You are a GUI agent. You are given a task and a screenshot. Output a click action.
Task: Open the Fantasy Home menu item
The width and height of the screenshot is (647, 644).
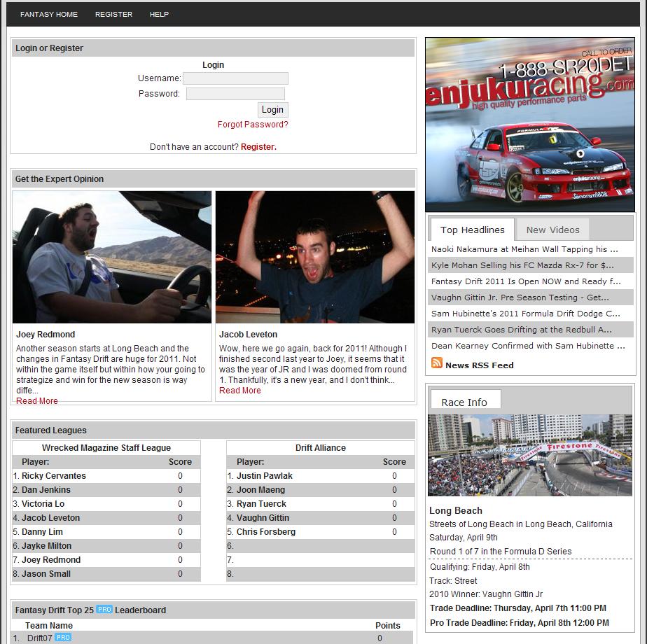[x=49, y=14]
